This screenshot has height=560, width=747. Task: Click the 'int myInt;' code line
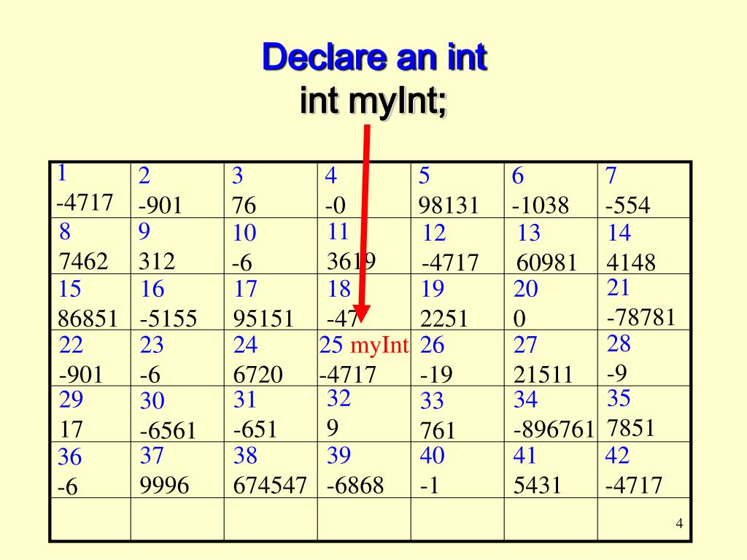[x=373, y=101]
